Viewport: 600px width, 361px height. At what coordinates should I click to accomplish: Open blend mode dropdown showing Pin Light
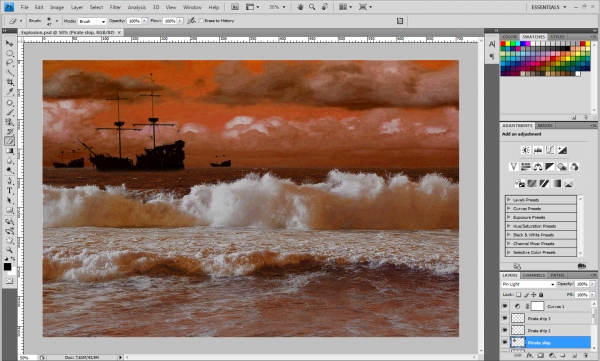(x=528, y=284)
